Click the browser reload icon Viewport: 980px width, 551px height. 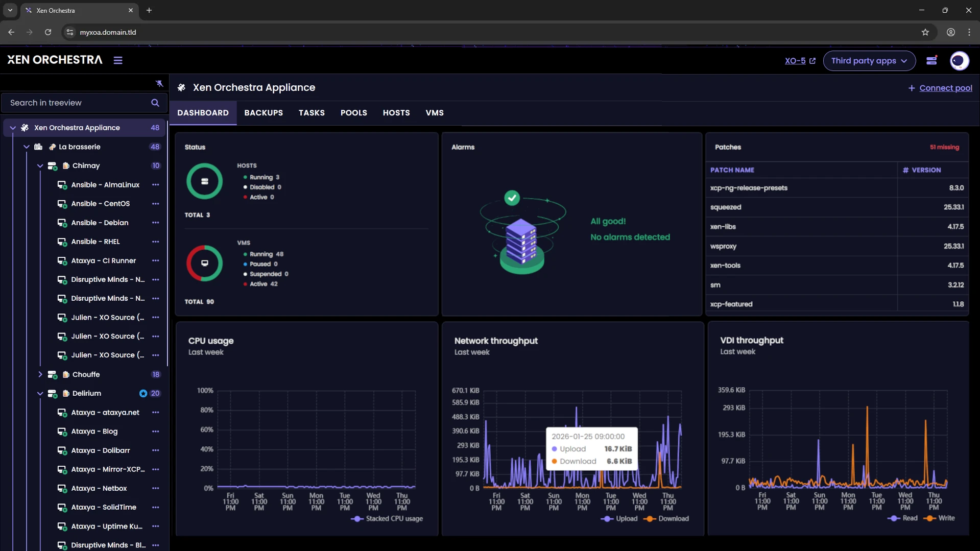tap(47, 32)
